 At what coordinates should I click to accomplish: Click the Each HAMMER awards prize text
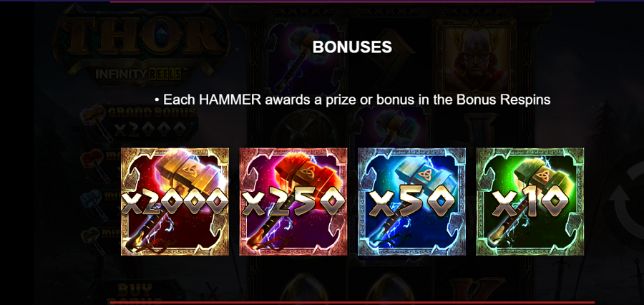point(352,100)
